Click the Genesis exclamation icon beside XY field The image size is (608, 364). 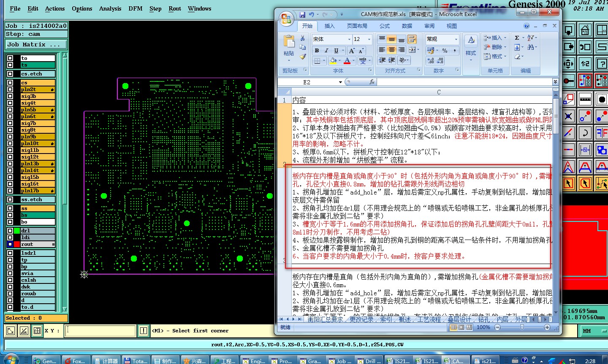[144, 331]
